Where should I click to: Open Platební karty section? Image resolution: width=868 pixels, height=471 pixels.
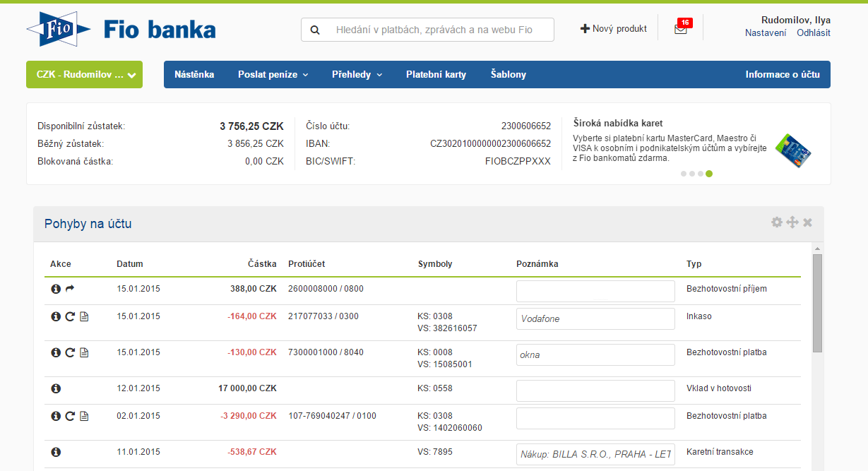tap(436, 74)
